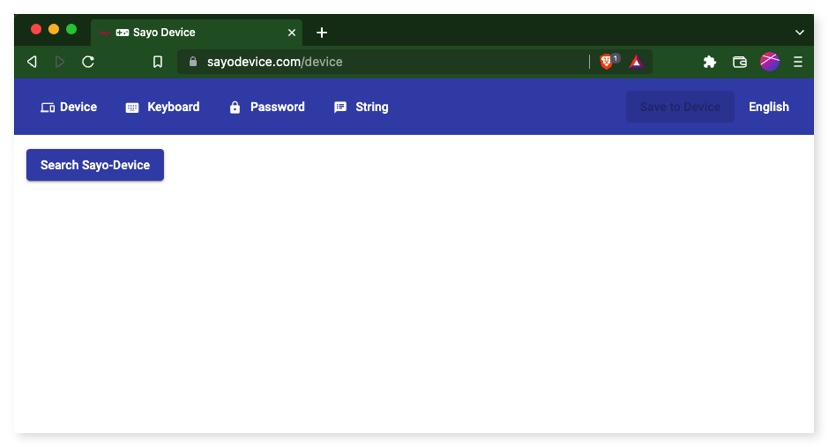Expand the tab list chevron
The image size is (828, 447).
point(799,32)
